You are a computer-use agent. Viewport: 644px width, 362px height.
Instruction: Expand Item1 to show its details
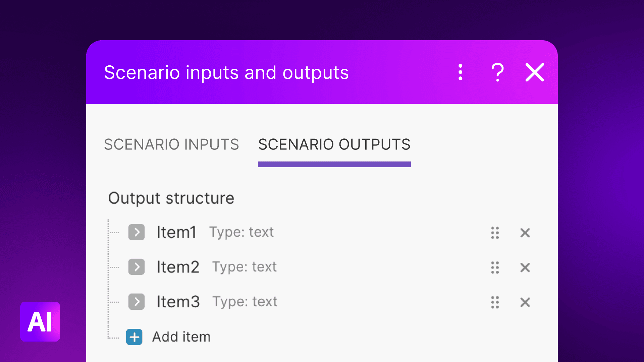[136, 232]
